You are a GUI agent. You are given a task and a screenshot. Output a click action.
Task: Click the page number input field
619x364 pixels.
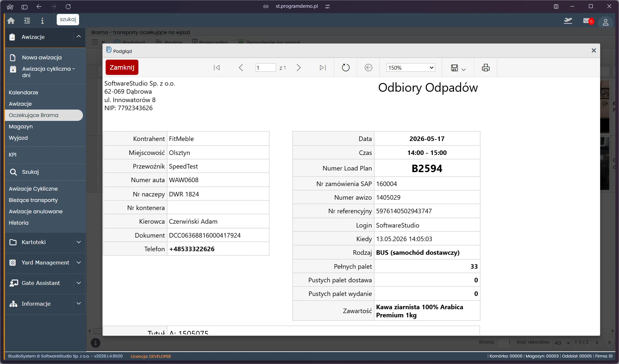pos(265,67)
